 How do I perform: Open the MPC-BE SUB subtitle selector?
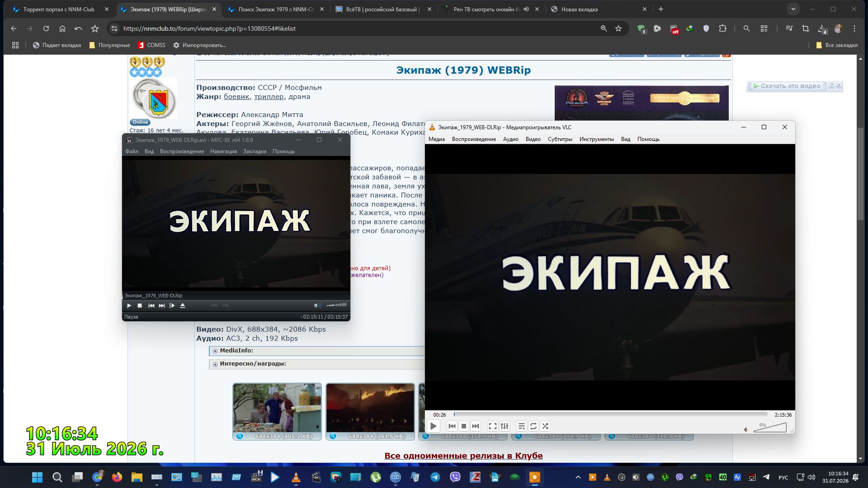[225, 305]
